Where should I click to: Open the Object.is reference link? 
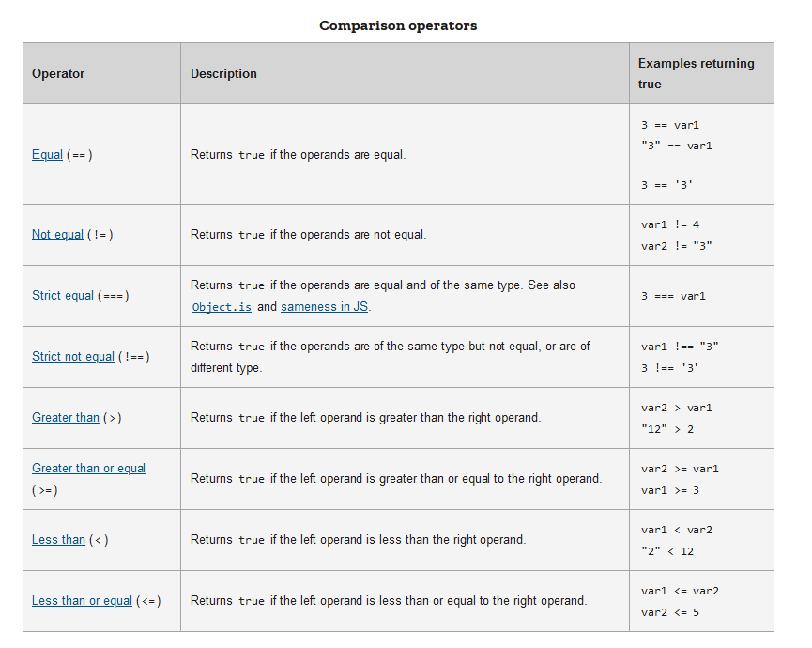tap(222, 307)
